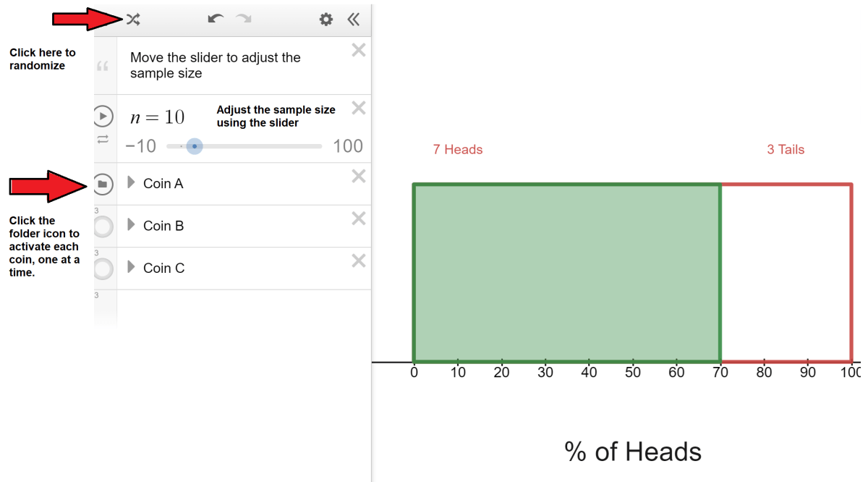Image resolution: width=868 pixels, height=482 pixels.
Task: Remove the n slider expression
Action: pyautogui.click(x=358, y=108)
